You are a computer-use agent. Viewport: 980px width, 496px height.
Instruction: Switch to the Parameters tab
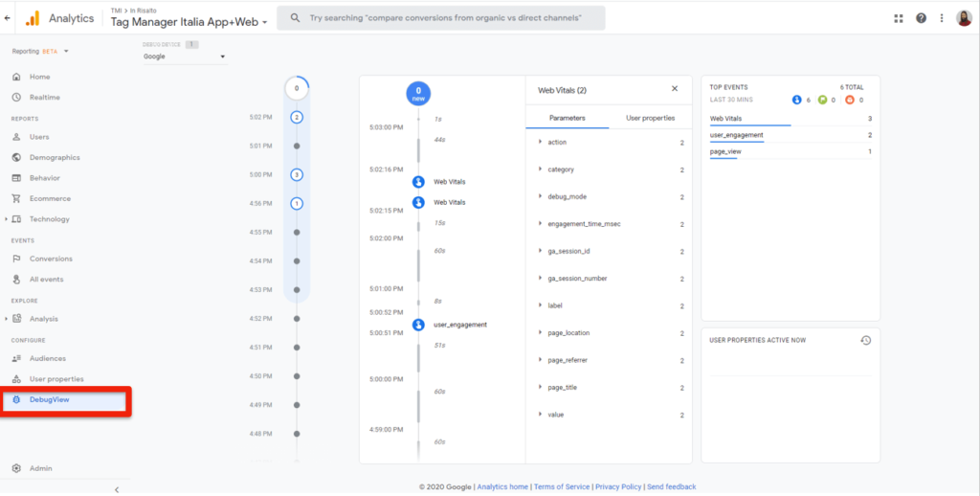click(x=567, y=118)
